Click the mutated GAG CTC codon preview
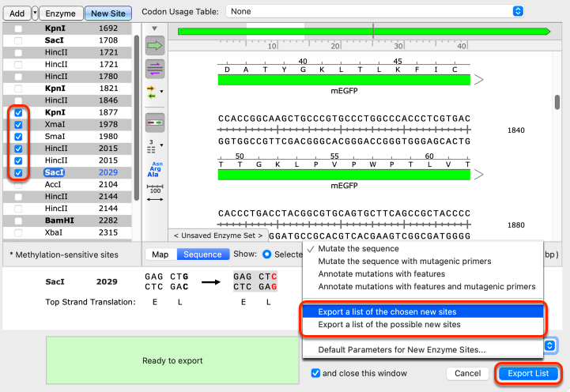This screenshot has width=570, height=392. point(255,281)
